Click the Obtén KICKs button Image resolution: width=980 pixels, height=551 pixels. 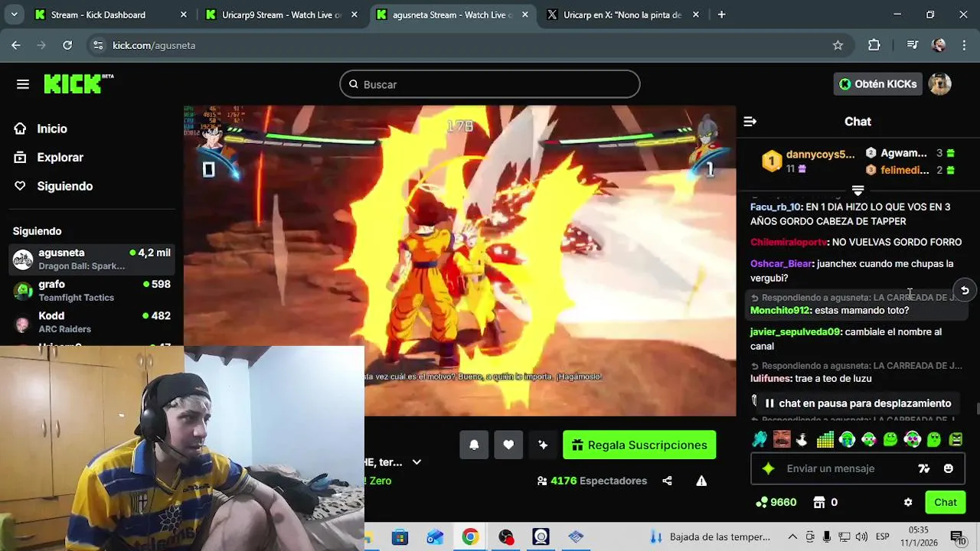(877, 84)
